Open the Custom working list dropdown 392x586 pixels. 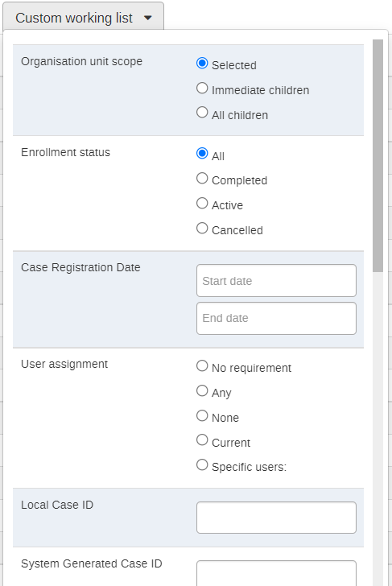point(84,18)
